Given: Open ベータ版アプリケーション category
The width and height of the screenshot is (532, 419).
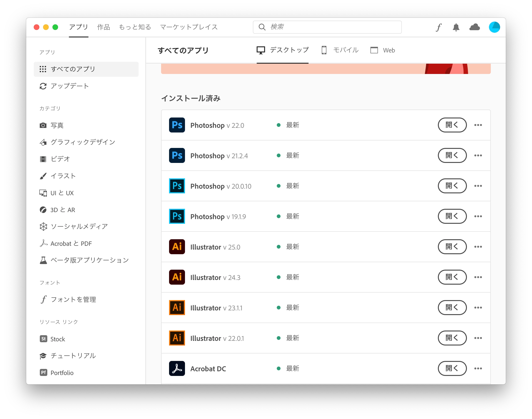Looking at the screenshot, I should (89, 260).
